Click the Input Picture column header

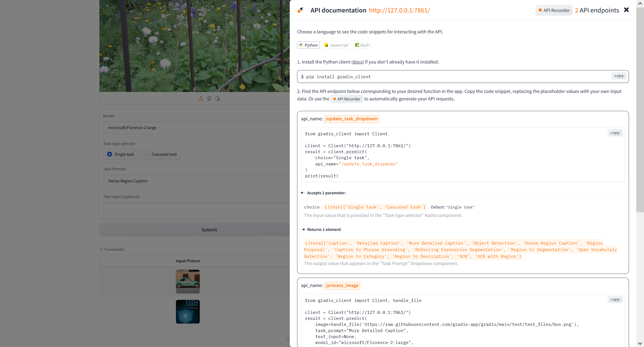tap(188, 261)
